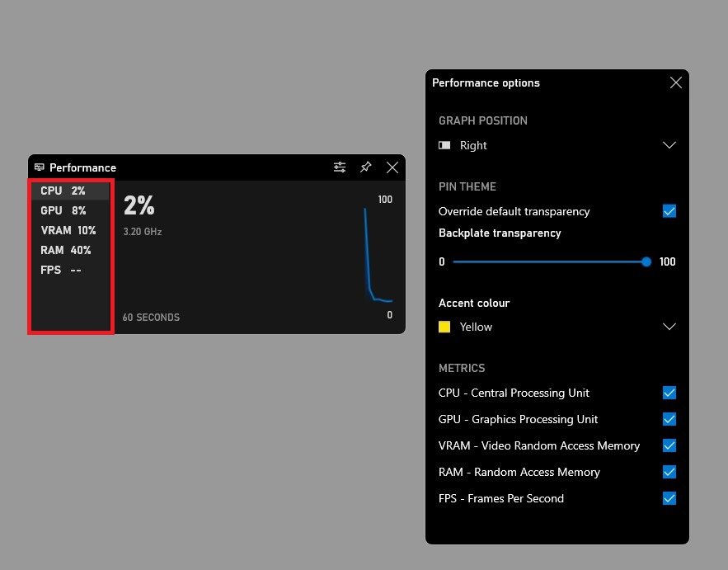Turn off FPS - Frames Per Second
The height and width of the screenshot is (570, 728).
click(x=669, y=498)
